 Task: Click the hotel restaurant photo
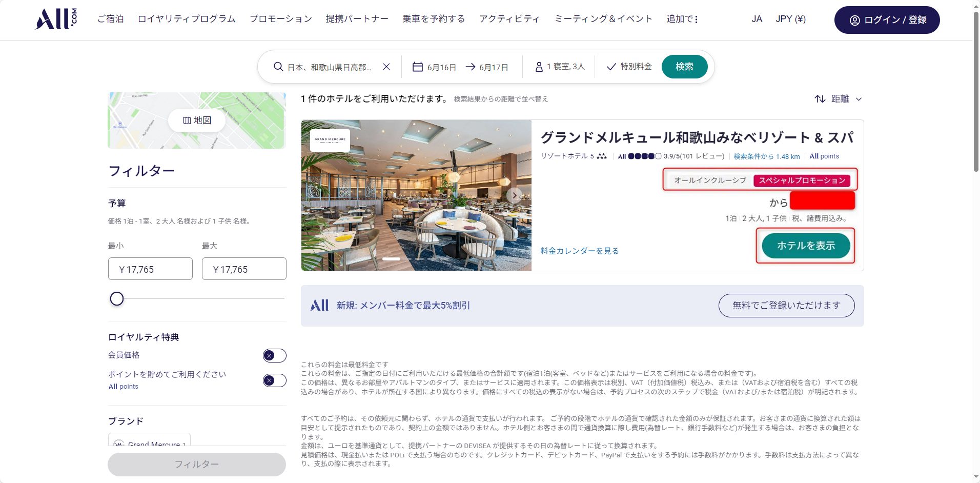pyautogui.click(x=416, y=195)
